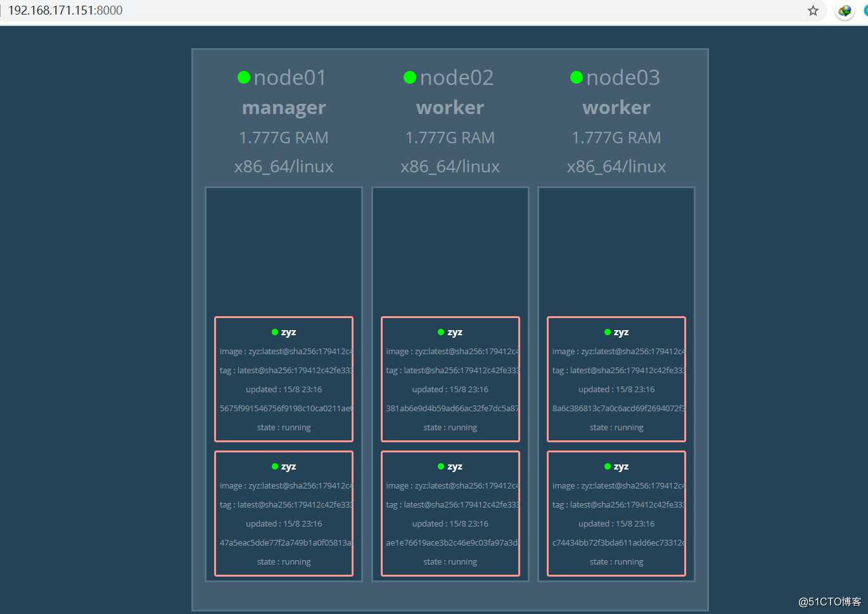This screenshot has height=614, width=868.
Task: Click status dot of container 47a5eac title
Action: (x=275, y=466)
